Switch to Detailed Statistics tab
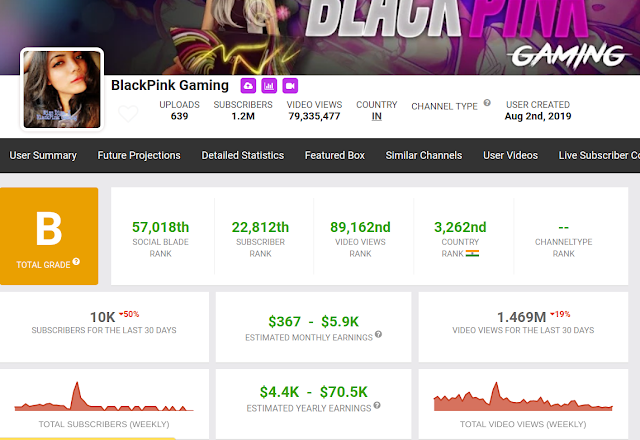Viewport: 640px width, 440px height. pos(242,156)
